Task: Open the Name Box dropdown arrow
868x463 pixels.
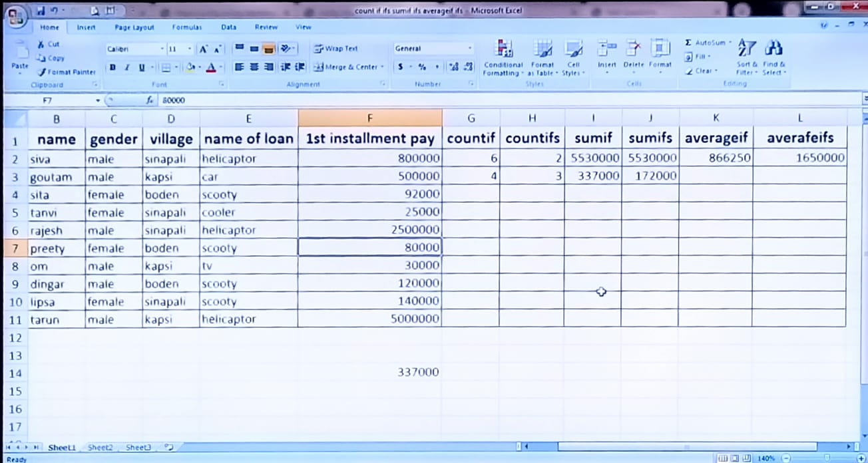Action: click(x=98, y=100)
